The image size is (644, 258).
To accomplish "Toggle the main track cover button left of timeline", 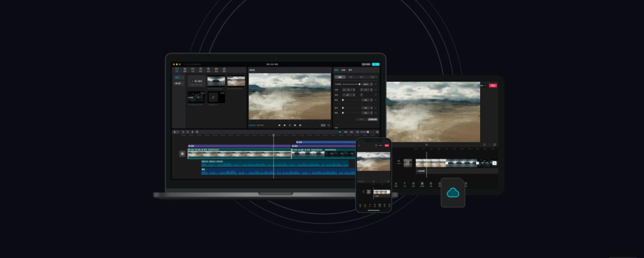I will point(182,154).
